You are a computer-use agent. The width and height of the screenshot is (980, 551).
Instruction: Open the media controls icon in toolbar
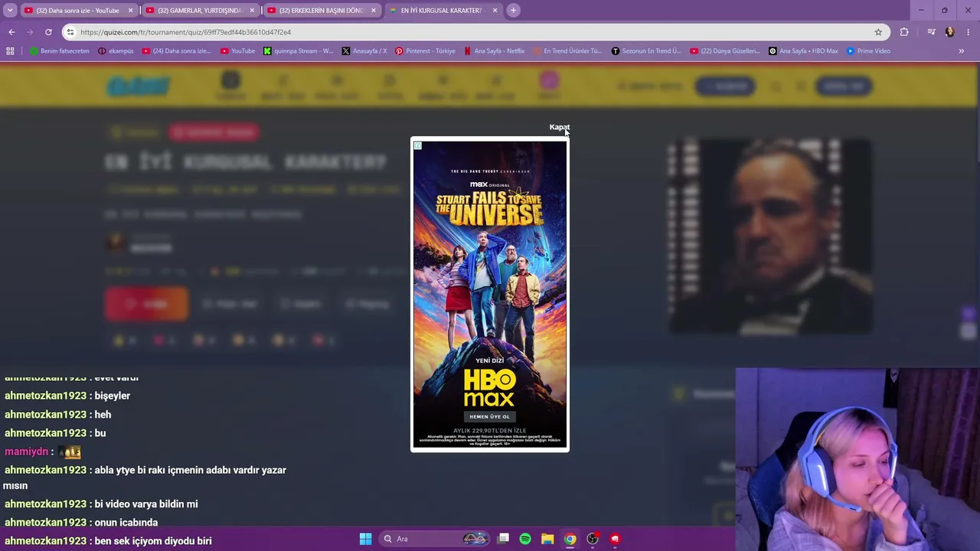[x=931, y=32]
